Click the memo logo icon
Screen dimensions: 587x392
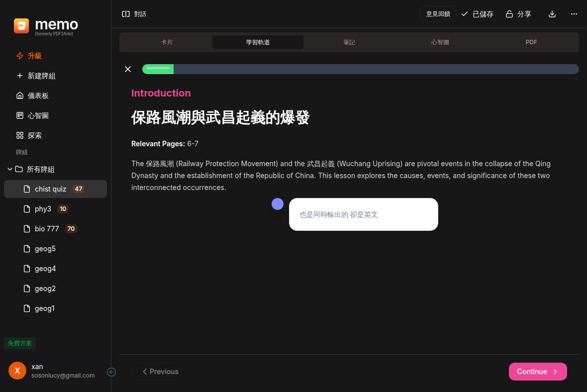point(21,26)
